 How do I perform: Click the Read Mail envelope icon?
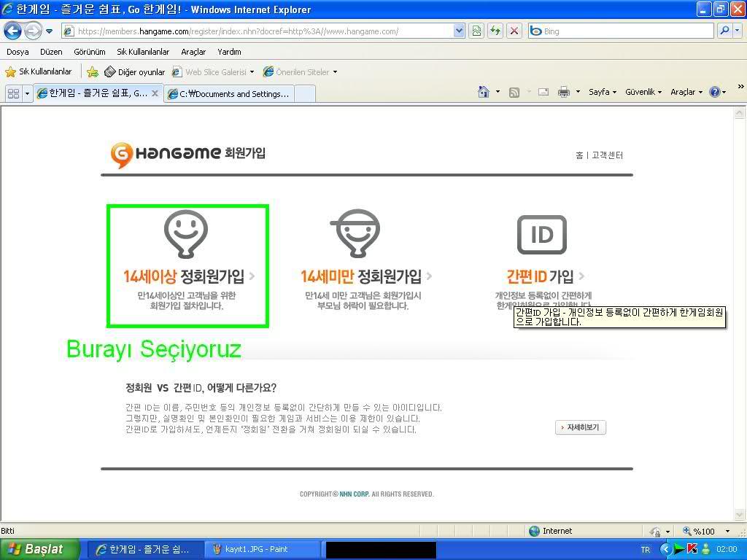pos(543,92)
